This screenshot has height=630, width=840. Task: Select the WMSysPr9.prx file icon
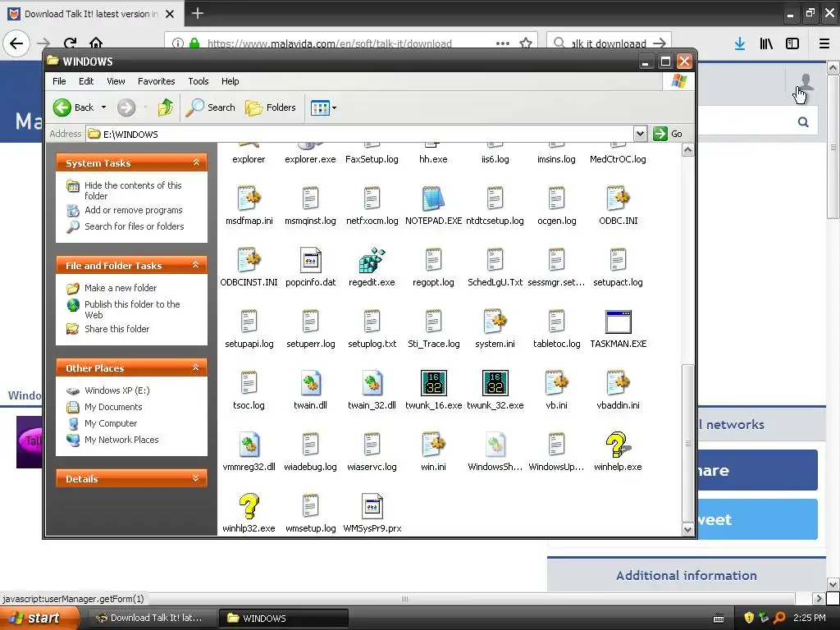[x=372, y=506]
